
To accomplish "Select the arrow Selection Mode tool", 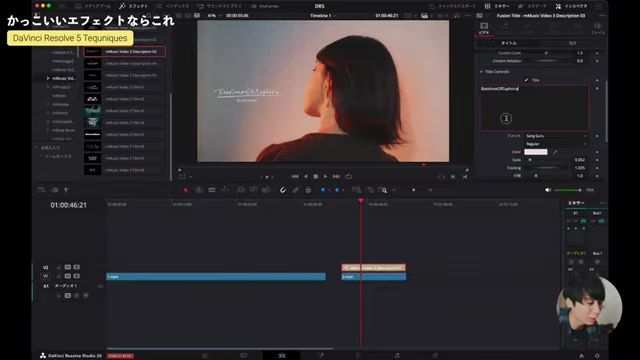I will (x=186, y=190).
